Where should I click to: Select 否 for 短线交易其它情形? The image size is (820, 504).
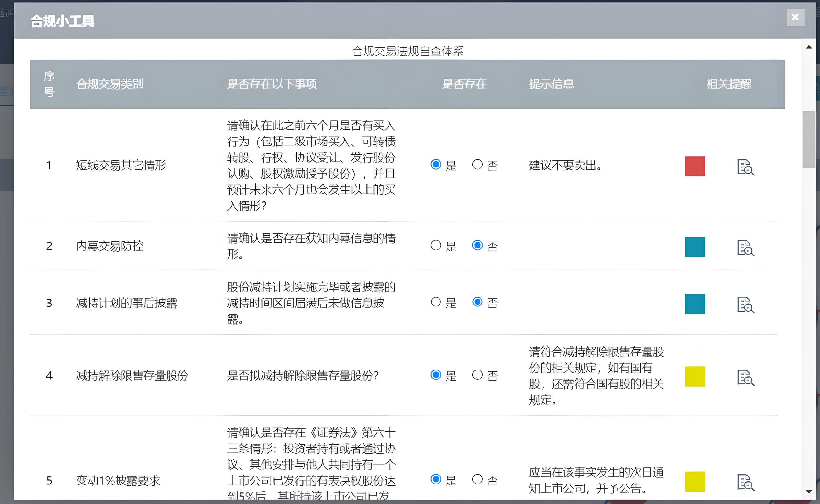click(x=477, y=164)
